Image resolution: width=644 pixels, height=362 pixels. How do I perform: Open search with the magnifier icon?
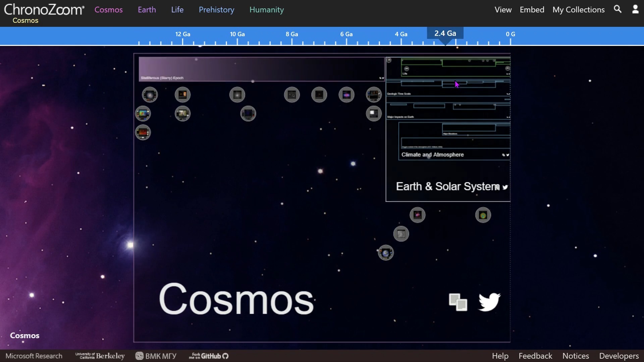tap(618, 9)
